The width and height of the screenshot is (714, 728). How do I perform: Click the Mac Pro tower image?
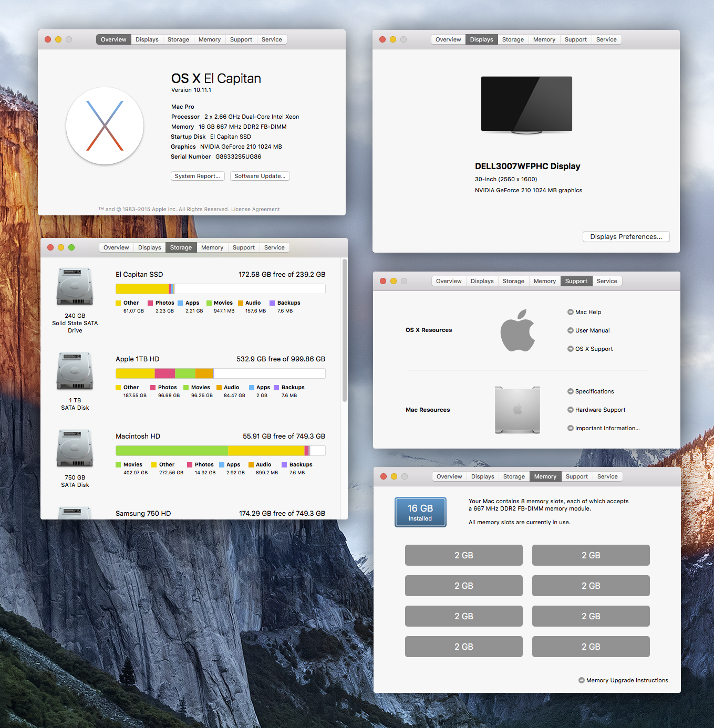tap(518, 410)
